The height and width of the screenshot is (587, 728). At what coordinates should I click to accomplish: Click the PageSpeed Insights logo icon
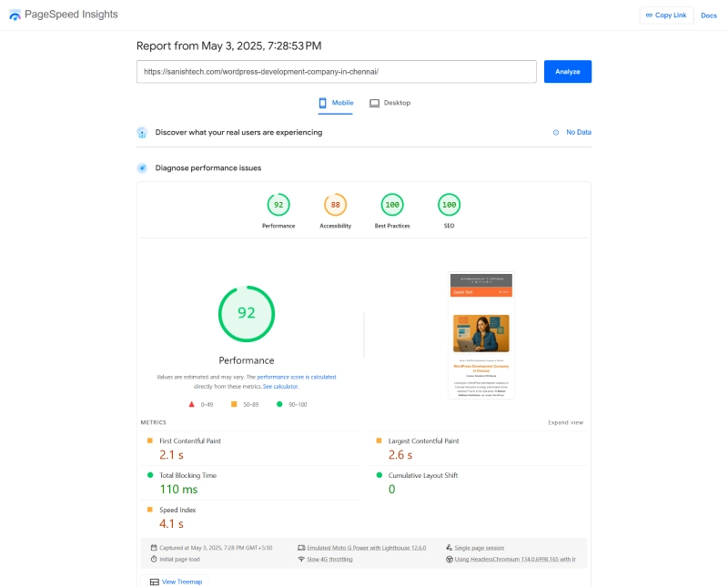(x=15, y=15)
